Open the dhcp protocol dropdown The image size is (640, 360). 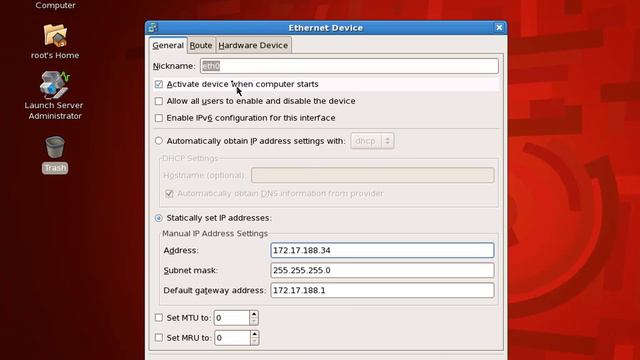point(372,141)
